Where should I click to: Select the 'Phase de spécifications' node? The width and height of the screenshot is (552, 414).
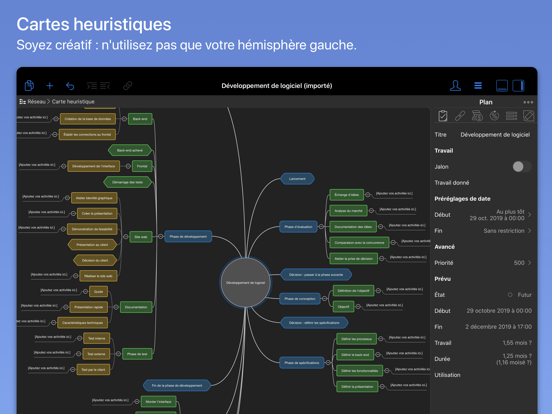point(302,363)
